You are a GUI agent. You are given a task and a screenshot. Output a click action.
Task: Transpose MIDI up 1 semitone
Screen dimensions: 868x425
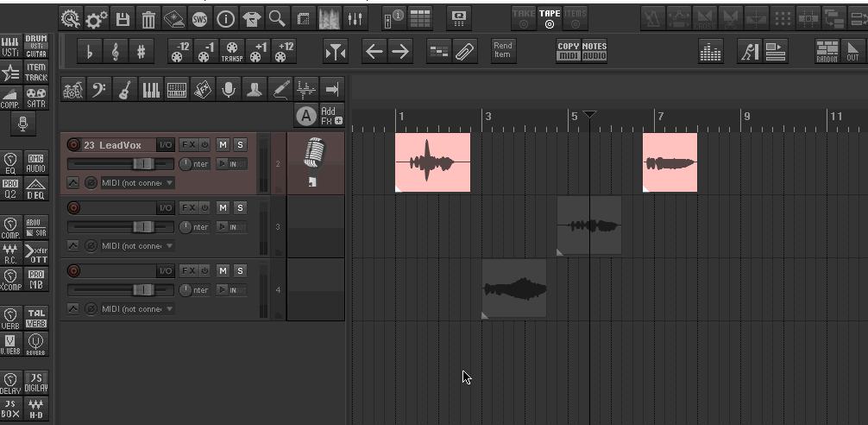[257, 52]
